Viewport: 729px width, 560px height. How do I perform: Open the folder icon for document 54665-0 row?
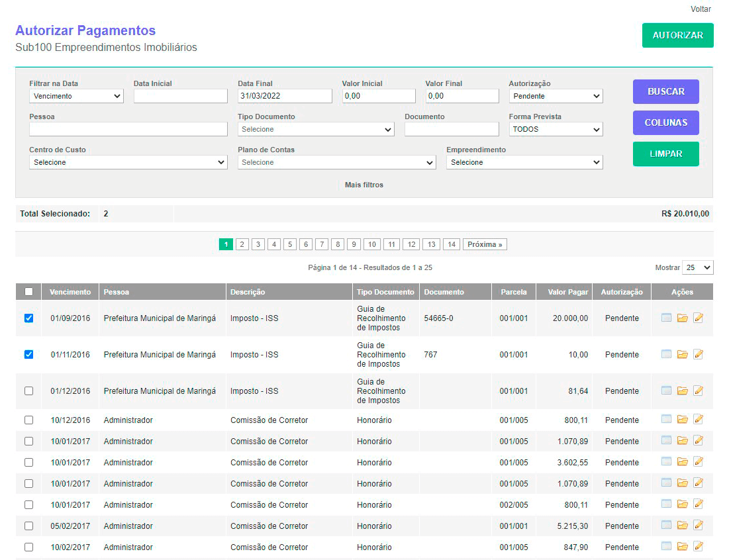tap(682, 318)
